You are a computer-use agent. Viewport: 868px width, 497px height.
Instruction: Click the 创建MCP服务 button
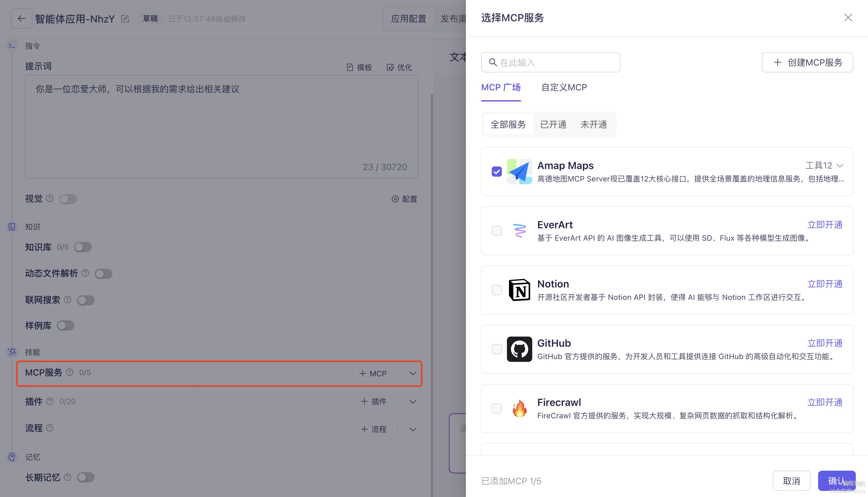coord(807,62)
